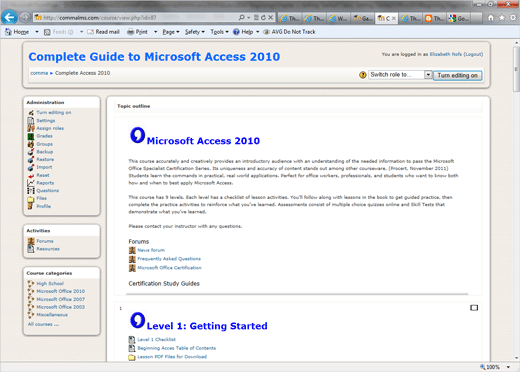520x372 pixels.
Task: Open Frequently Asked Questions forum link
Action: point(169,259)
